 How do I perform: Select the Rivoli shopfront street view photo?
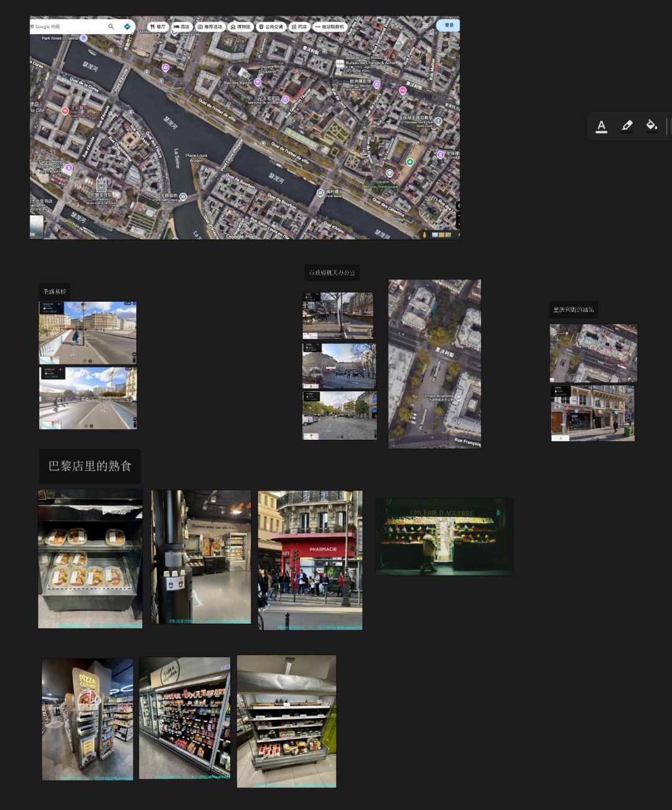tap(593, 413)
